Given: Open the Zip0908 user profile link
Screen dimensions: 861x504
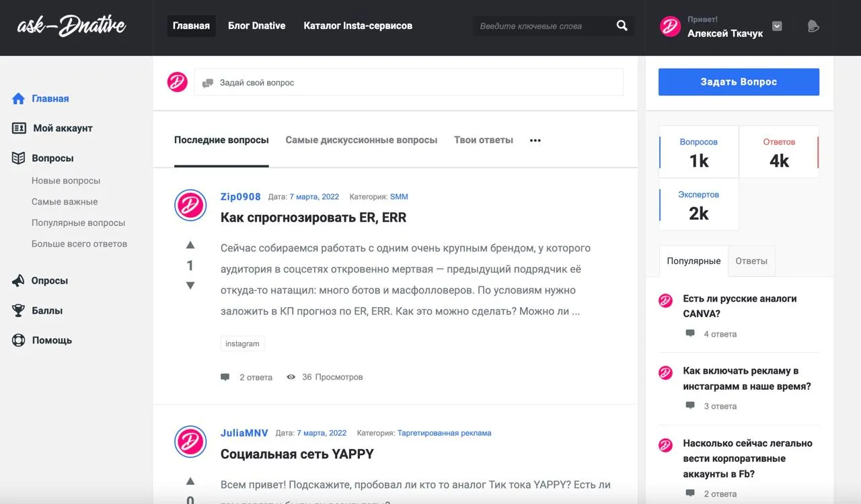Looking at the screenshot, I should click(241, 197).
